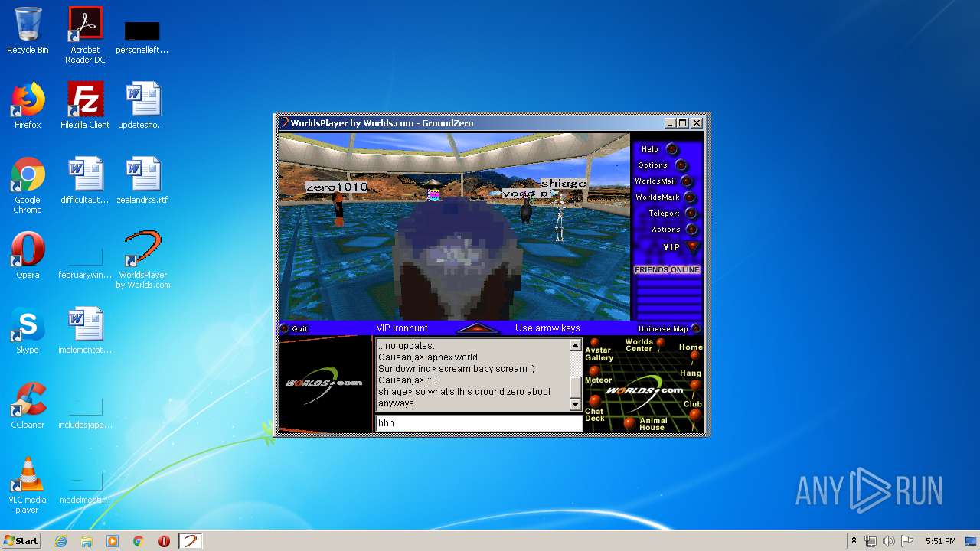Click the volume speaker tray icon
Image resolution: width=980 pixels, height=551 pixels.
point(888,541)
